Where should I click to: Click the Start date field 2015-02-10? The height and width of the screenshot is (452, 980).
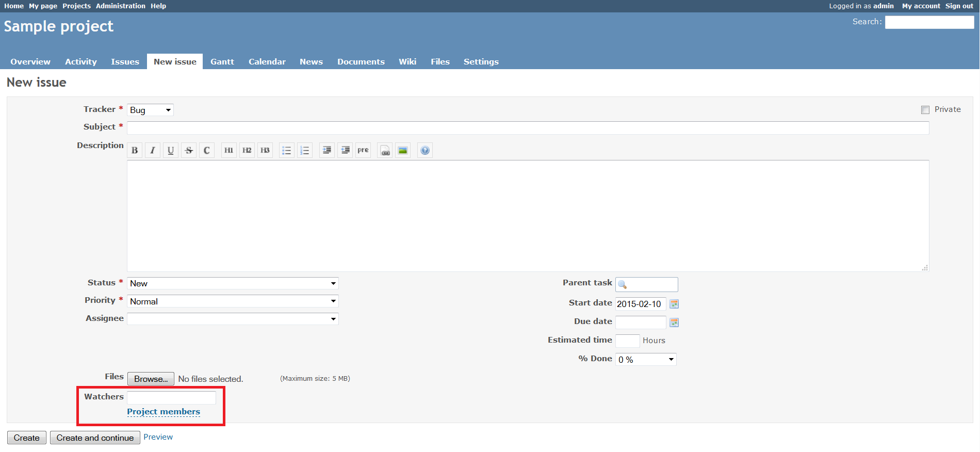tap(641, 304)
